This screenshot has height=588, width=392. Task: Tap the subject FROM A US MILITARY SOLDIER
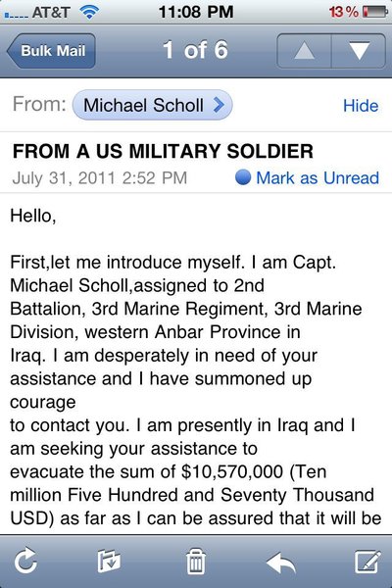[163, 151]
